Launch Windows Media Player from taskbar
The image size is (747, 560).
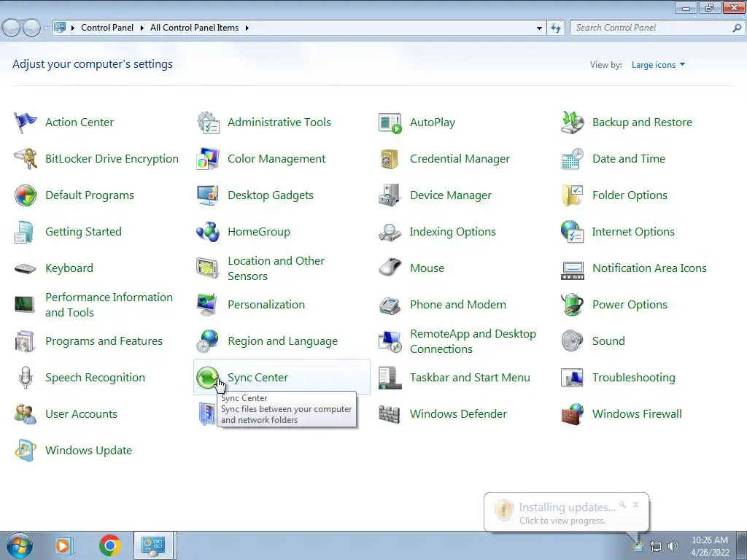63,545
